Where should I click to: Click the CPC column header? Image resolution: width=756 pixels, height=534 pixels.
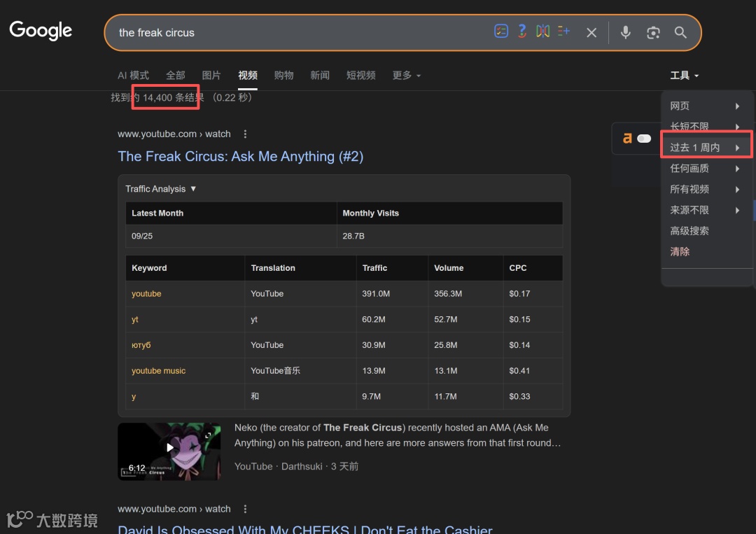pos(518,268)
